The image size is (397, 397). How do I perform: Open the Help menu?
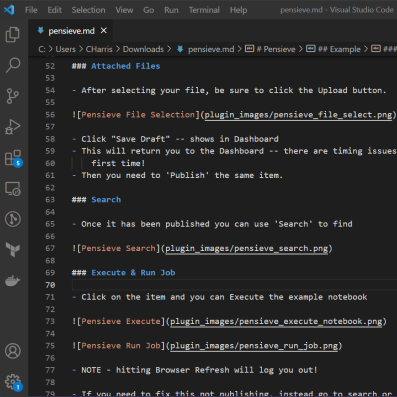[238, 10]
